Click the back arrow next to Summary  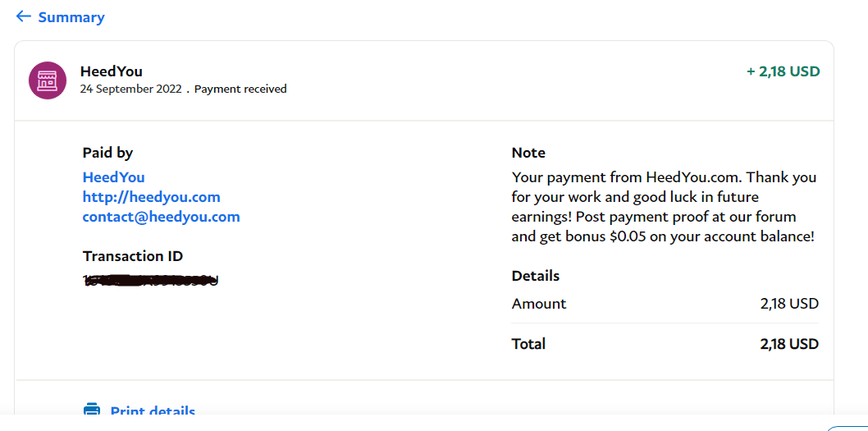point(23,16)
